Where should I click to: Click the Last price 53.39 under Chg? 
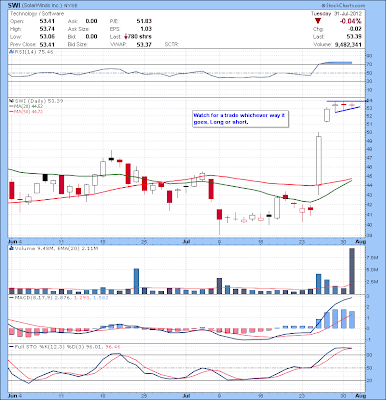click(x=355, y=37)
